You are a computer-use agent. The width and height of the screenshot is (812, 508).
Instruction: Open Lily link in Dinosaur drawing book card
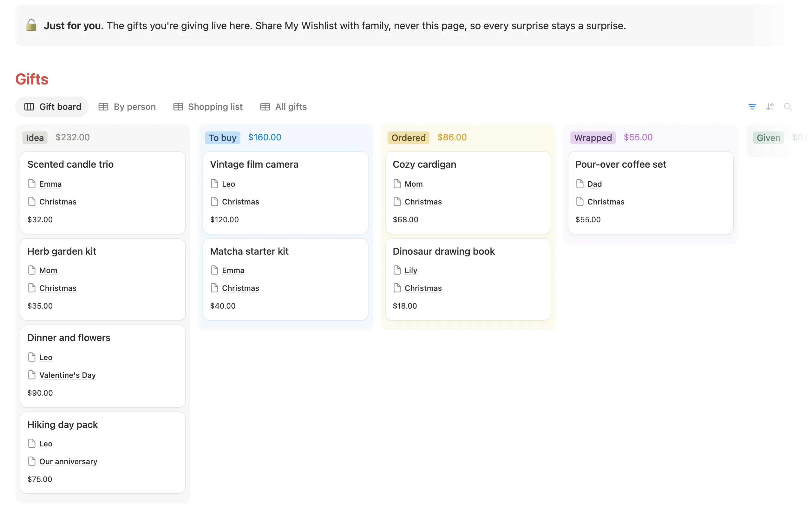point(411,271)
